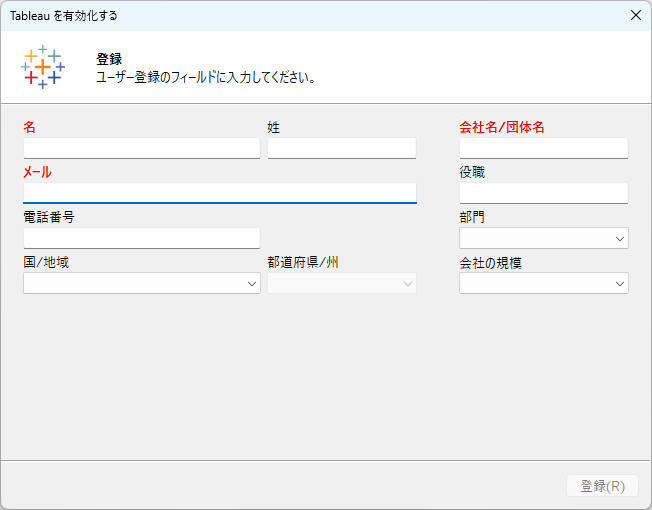Click the 部門 label
Image resolution: width=652 pixels, height=510 pixels.
click(472, 217)
